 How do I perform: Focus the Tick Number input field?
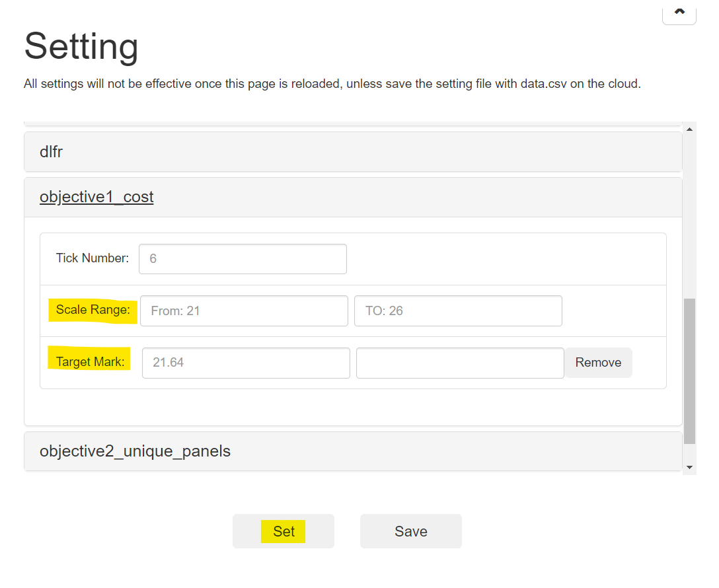[243, 259]
